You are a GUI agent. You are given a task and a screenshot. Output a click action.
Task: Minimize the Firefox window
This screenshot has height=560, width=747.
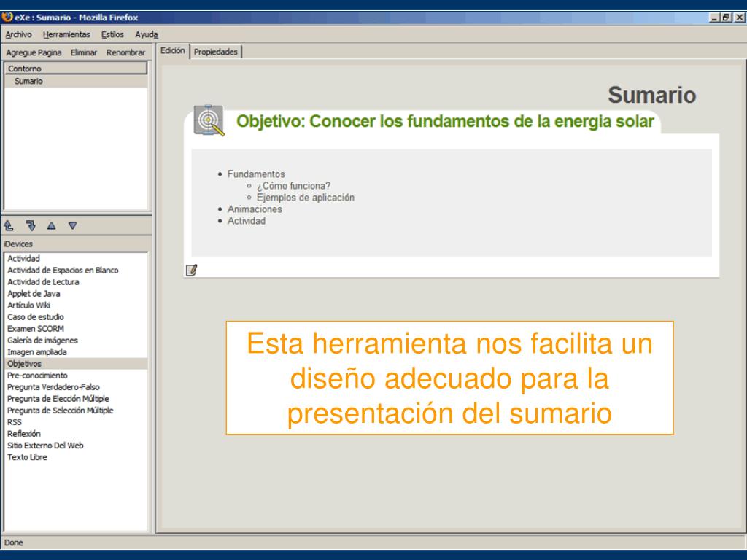click(715, 17)
